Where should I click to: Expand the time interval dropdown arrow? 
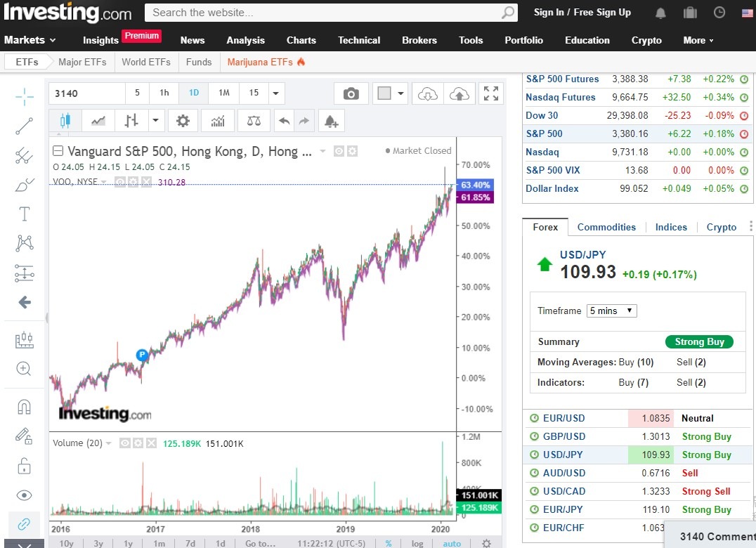[x=276, y=93]
